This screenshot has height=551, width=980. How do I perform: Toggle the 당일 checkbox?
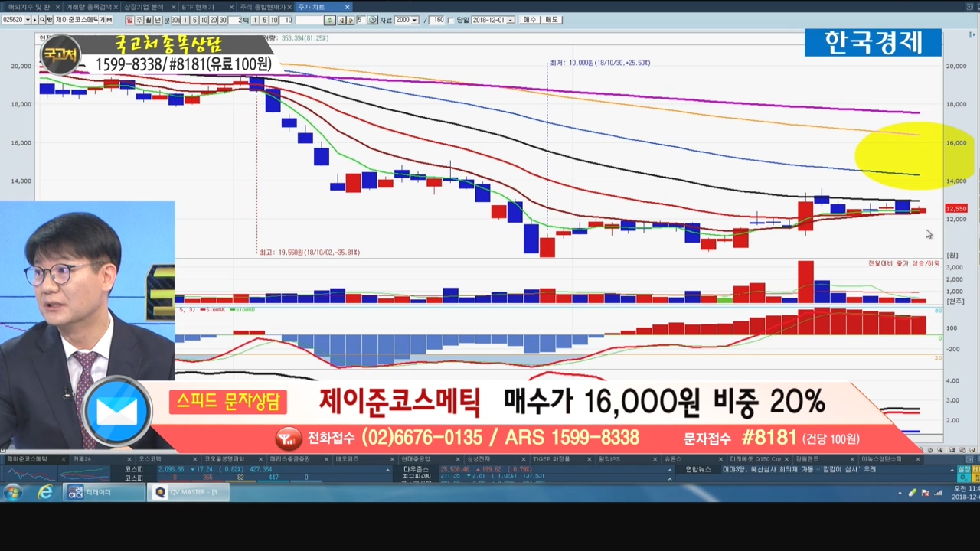pyautogui.click(x=451, y=20)
